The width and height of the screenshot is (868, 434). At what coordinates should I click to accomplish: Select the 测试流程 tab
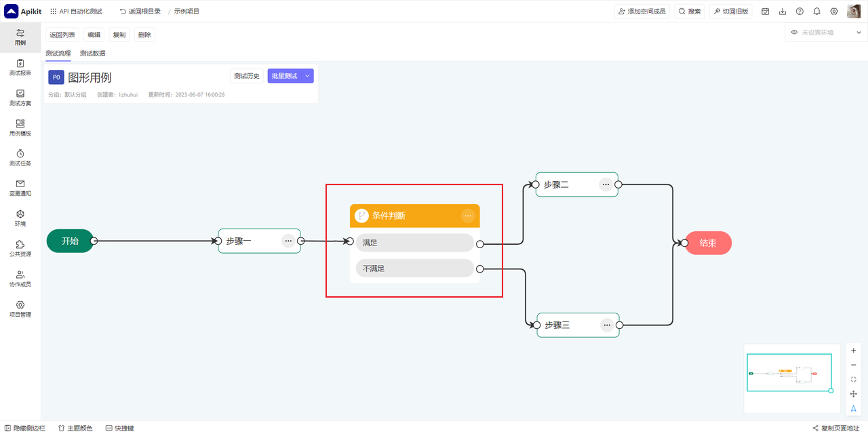(58, 54)
